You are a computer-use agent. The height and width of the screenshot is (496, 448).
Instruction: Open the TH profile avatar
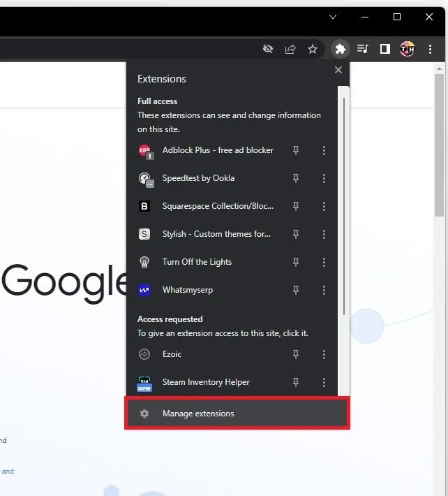coord(408,49)
